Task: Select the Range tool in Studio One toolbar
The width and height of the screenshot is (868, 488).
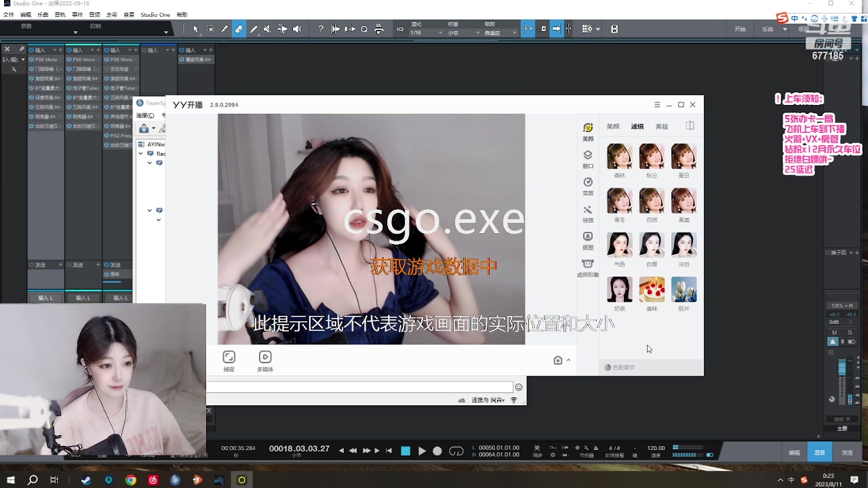Action: click(x=210, y=29)
